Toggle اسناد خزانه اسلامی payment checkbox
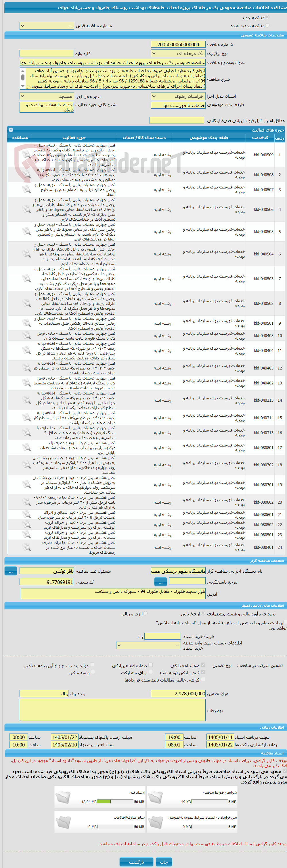This screenshot has width=287, height=868. (285, 622)
